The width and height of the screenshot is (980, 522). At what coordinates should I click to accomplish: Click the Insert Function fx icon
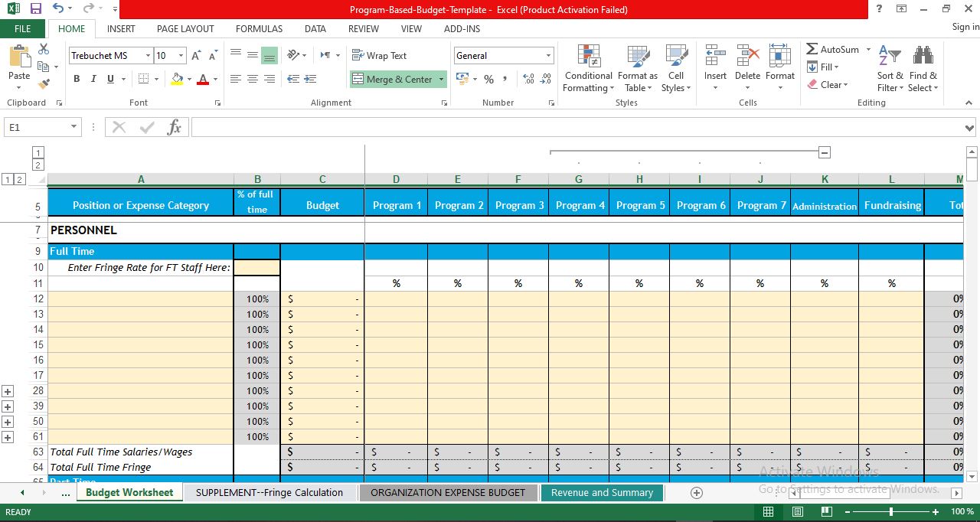click(x=174, y=127)
